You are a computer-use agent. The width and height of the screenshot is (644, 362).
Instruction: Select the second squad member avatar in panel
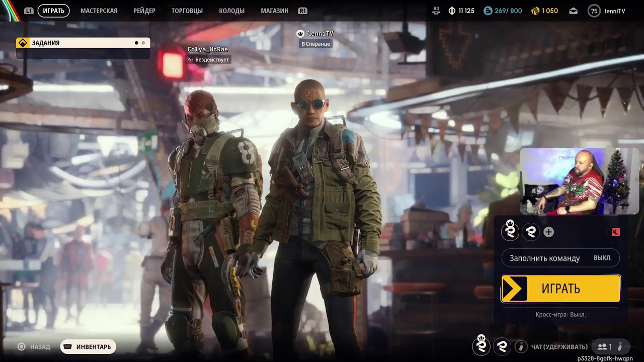point(531,232)
